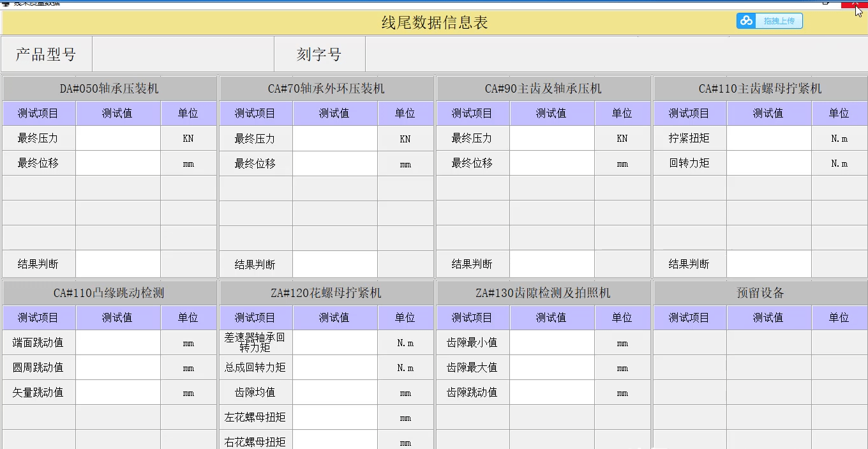Focus 结果判断 value field in CA#90 panel

[x=552, y=264]
